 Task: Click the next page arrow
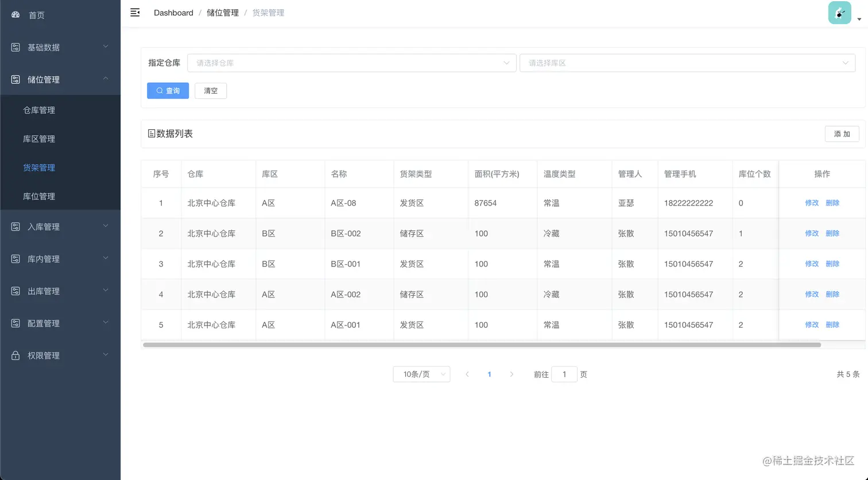coord(511,374)
